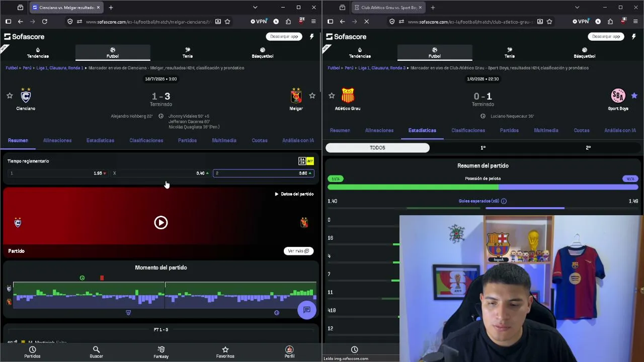Image resolution: width=644 pixels, height=362 pixels.
Task: Select Básquetbol in right Sofascore navigation
Action: 585,53
